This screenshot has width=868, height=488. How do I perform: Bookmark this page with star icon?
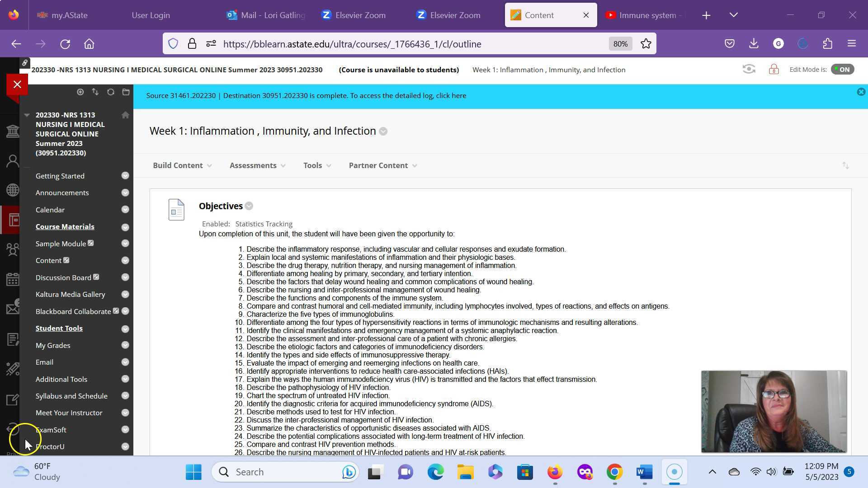coord(646,44)
